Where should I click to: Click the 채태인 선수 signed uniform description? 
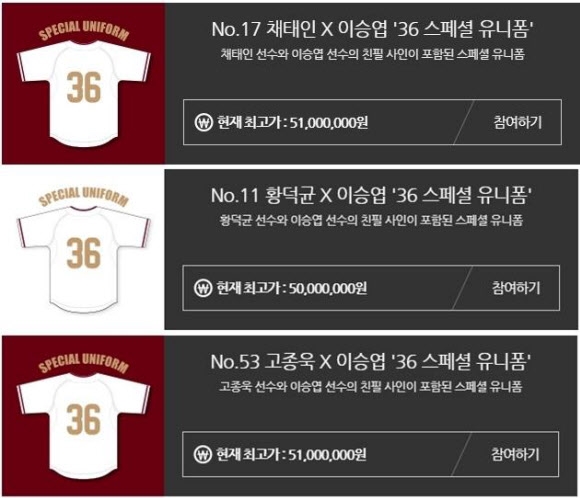click(372, 54)
